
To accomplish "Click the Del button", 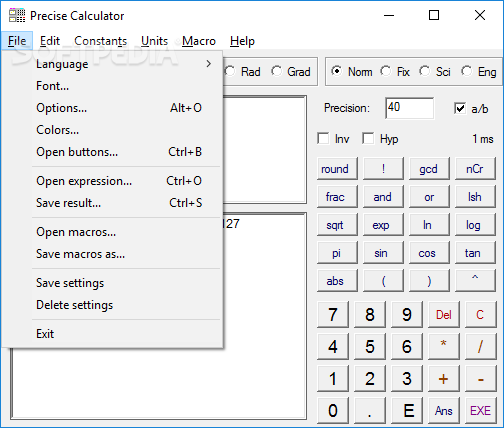I will [x=444, y=314].
